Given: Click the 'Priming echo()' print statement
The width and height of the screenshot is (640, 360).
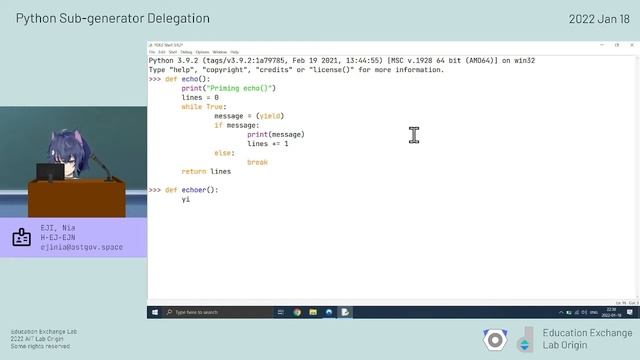Looking at the screenshot, I should (229, 88).
